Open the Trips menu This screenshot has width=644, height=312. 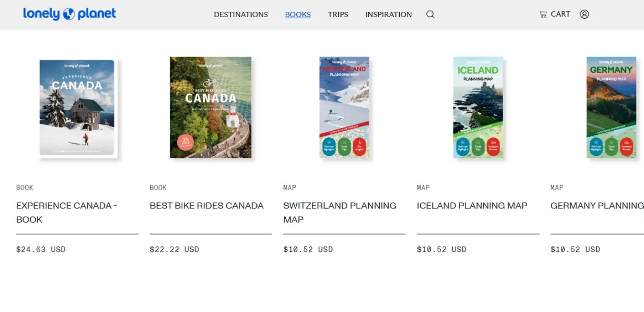pos(338,14)
